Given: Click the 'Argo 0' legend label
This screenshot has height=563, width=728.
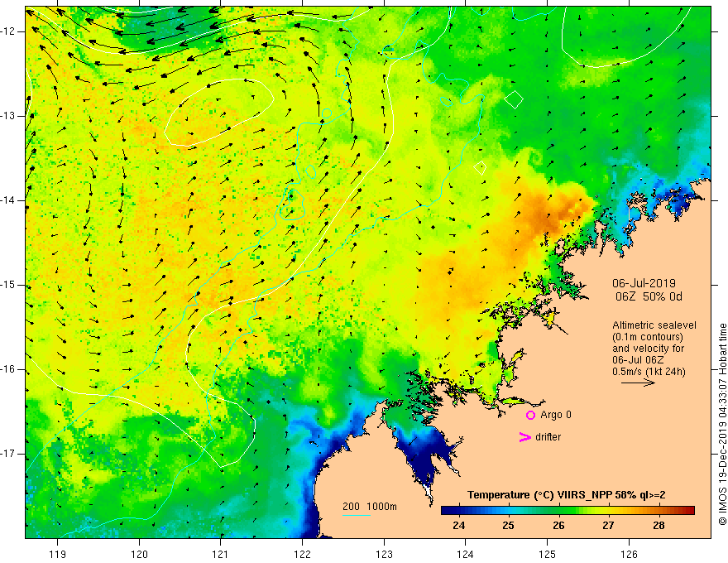Looking at the screenshot, I should point(556,415).
